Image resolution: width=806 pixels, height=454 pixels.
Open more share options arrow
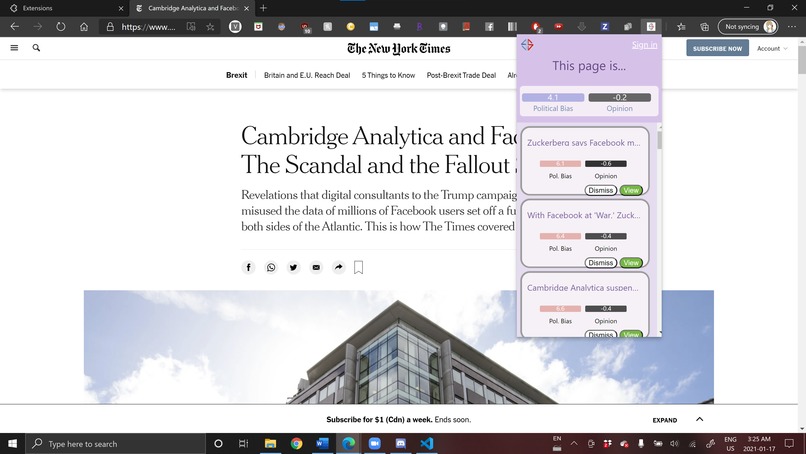339,267
